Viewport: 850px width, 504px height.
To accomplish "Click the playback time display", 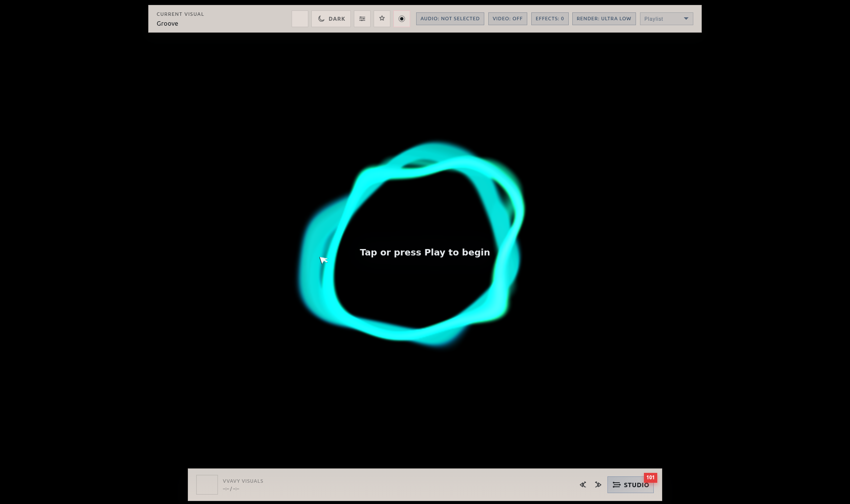I will 231,489.
